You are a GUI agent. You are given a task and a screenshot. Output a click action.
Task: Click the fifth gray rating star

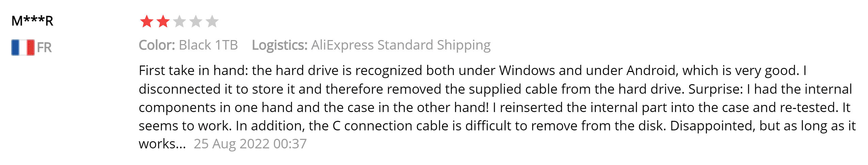point(212,21)
